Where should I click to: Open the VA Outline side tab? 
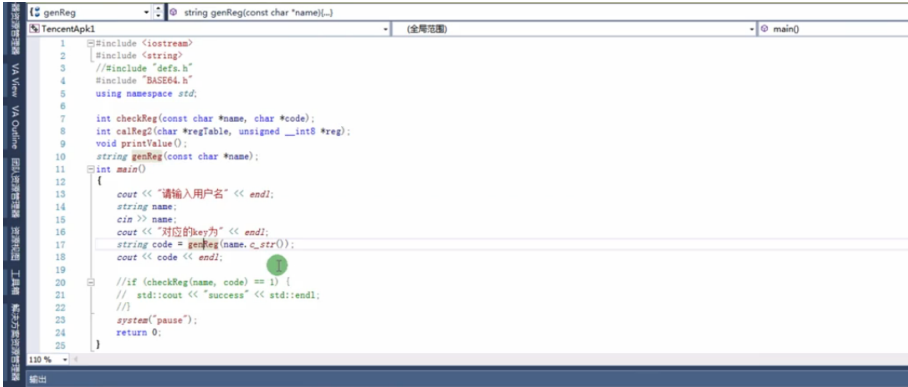tap(16, 127)
